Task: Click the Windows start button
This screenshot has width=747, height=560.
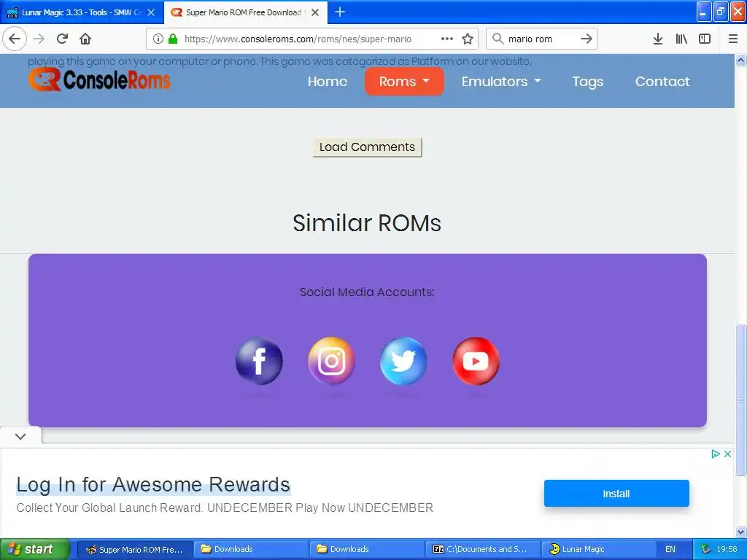Action: tap(34, 549)
